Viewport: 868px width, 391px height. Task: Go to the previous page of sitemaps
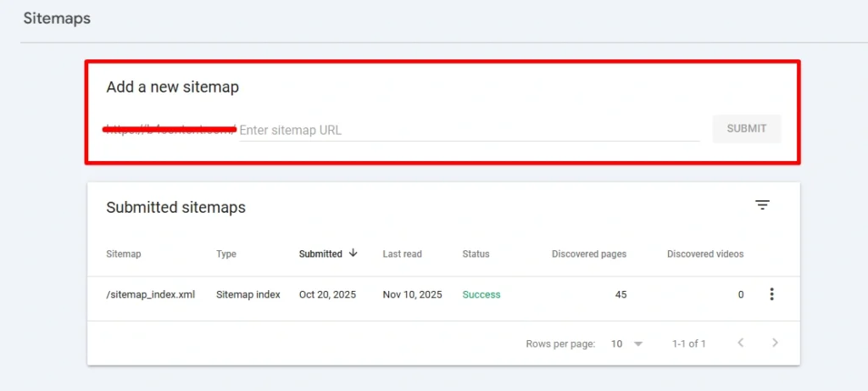(x=740, y=344)
